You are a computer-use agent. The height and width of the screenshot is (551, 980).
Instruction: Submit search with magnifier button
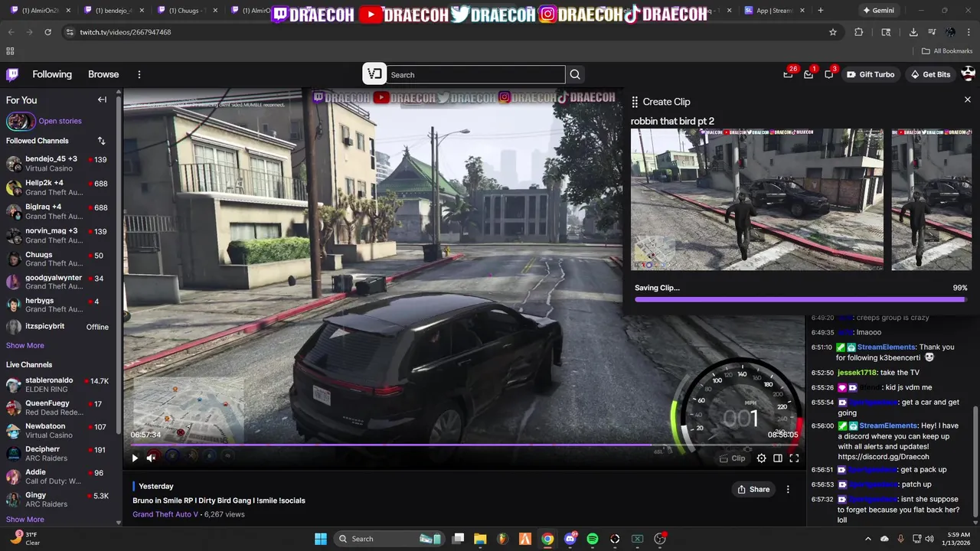point(575,74)
